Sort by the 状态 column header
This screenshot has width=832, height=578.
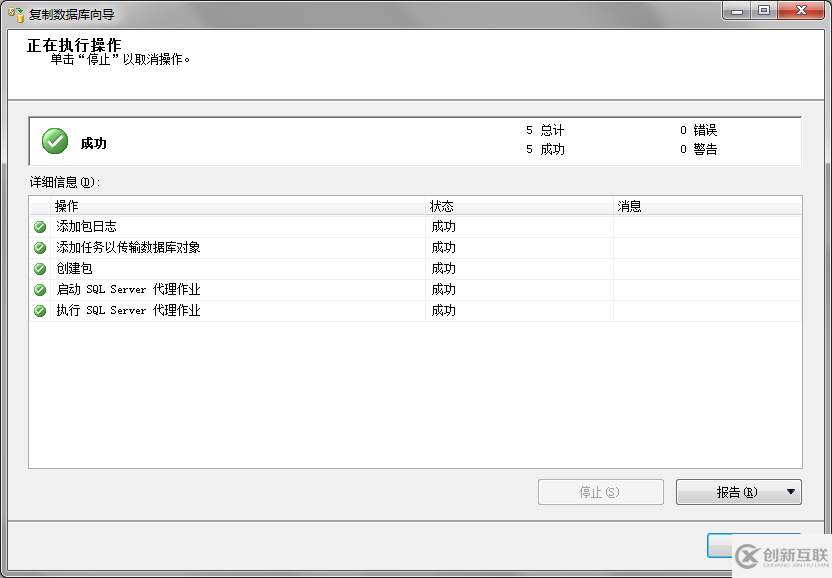coord(519,206)
